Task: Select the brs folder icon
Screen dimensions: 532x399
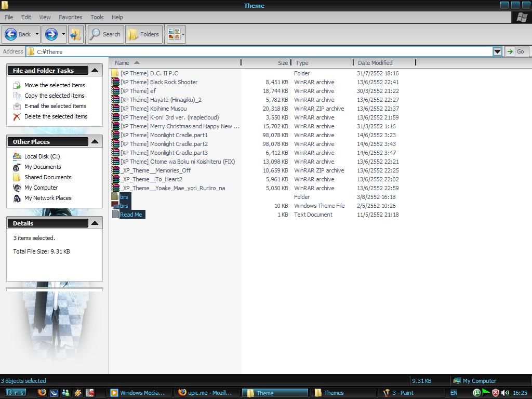Action: click(115, 196)
